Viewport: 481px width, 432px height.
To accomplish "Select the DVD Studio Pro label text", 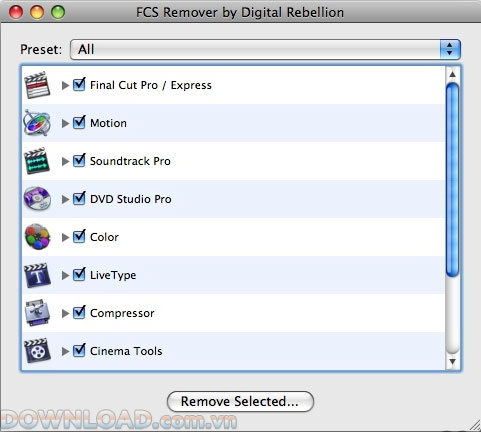I will [x=131, y=199].
